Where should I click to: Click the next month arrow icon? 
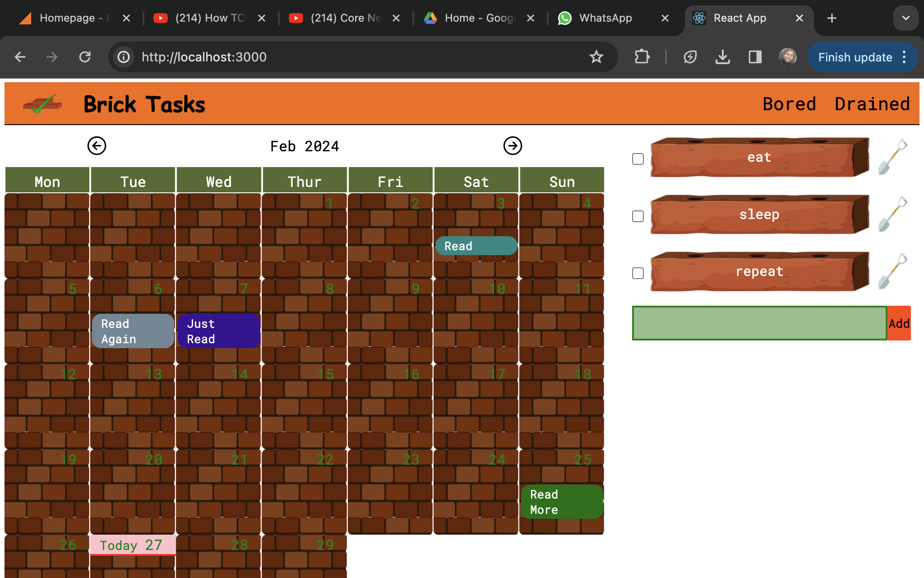513,146
